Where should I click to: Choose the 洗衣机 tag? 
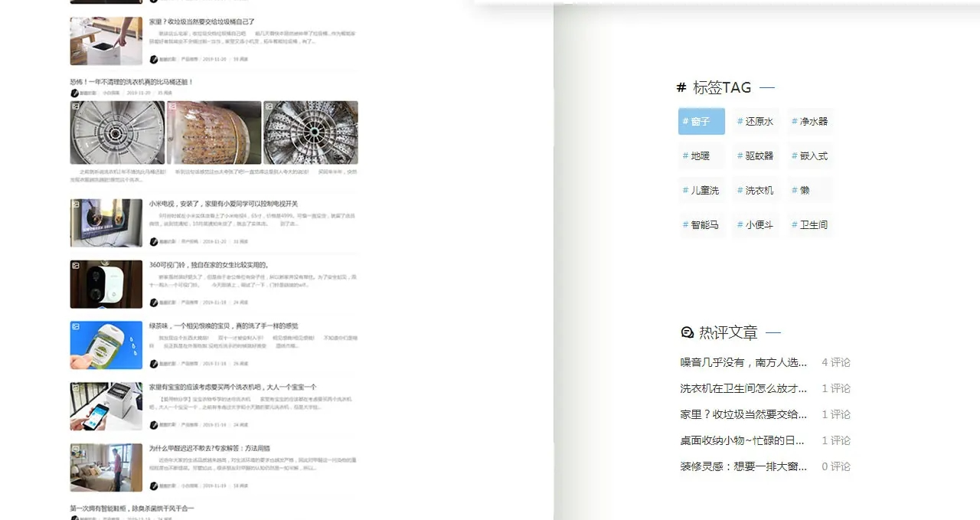755,190
